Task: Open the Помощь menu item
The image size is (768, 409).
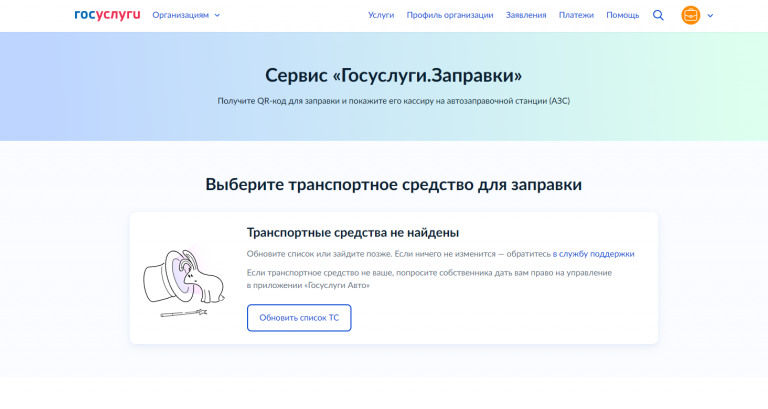Action: click(x=623, y=15)
